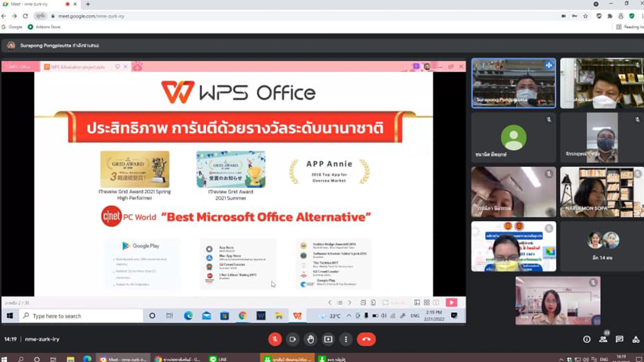
Task: Click the WPS Office icon in shared taskbar
Action: (297, 316)
